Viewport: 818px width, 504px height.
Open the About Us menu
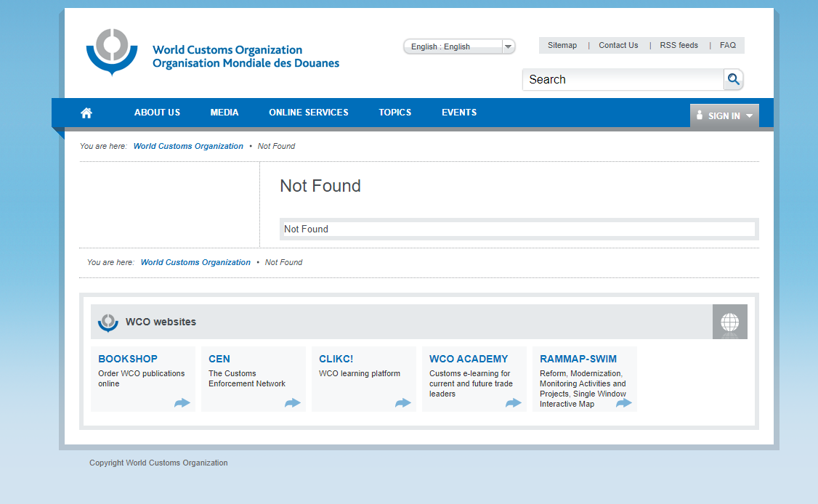[157, 112]
